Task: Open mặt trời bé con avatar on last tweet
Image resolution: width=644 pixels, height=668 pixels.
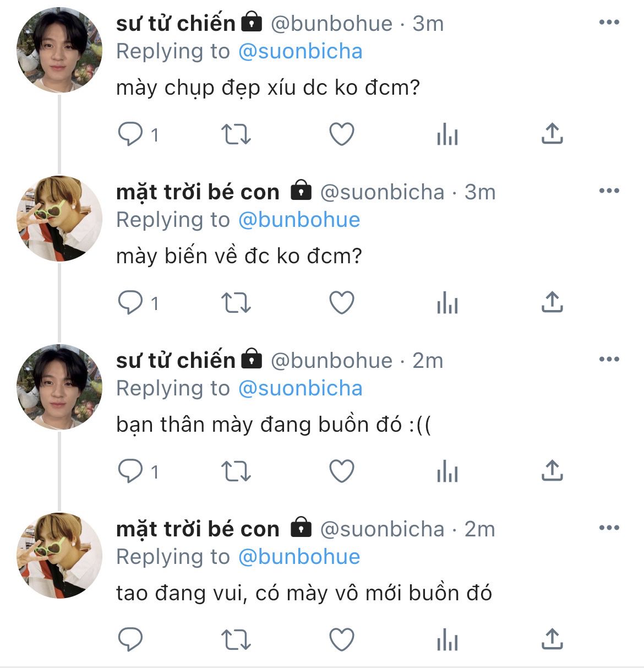Action: (x=59, y=556)
